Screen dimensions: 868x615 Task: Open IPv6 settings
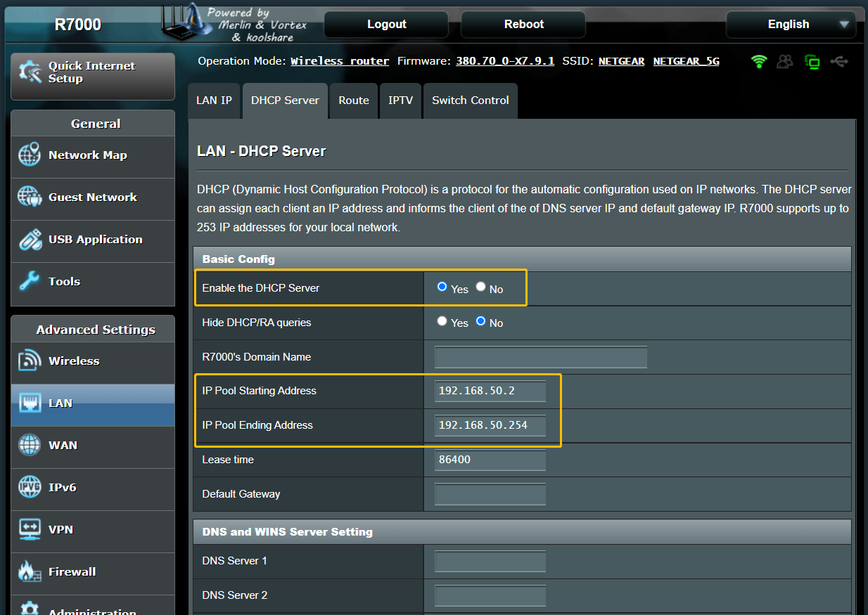(65, 487)
